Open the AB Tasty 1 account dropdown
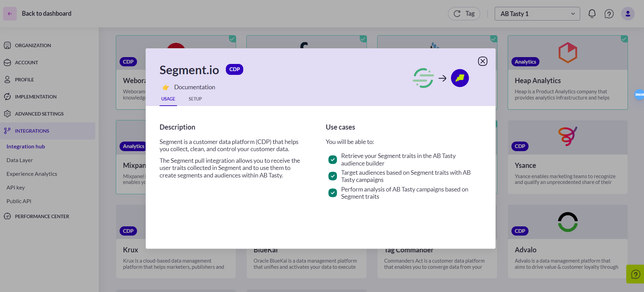644x292 pixels. pyautogui.click(x=537, y=14)
